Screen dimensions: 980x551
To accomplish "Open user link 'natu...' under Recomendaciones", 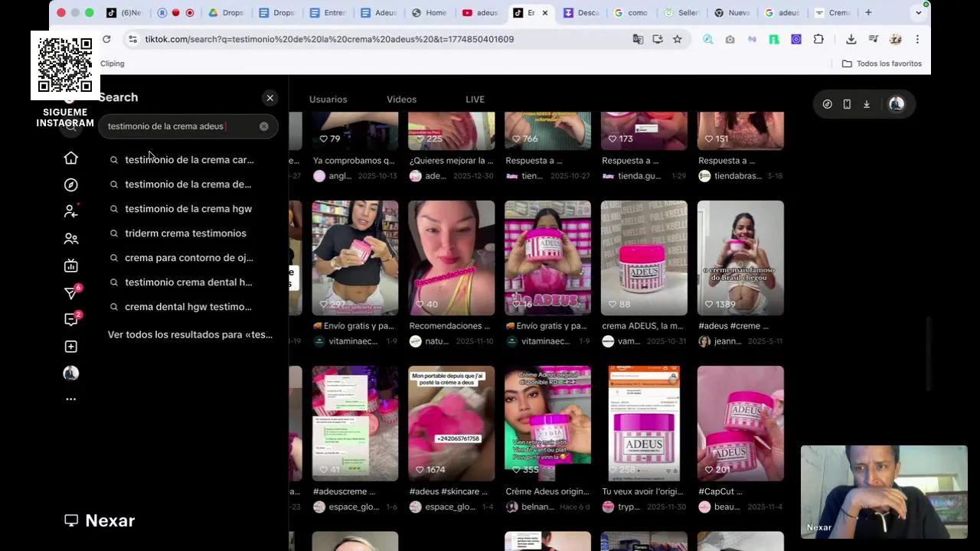I will tap(436, 341).
